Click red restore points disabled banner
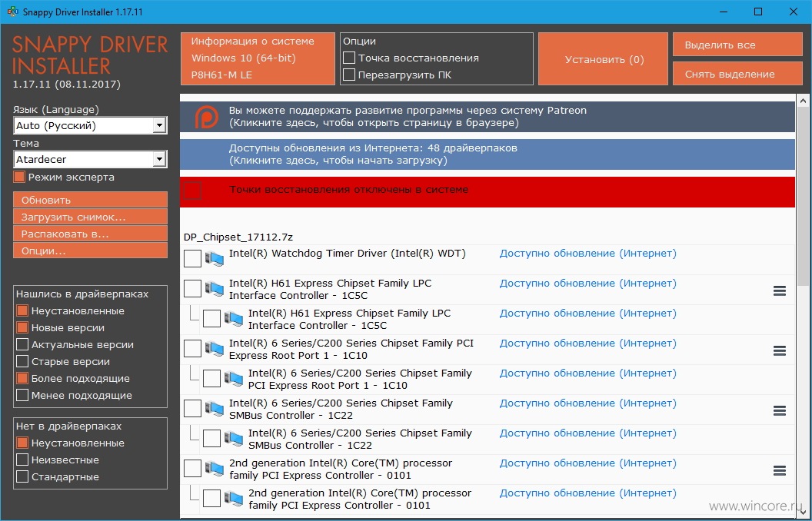 488,192
